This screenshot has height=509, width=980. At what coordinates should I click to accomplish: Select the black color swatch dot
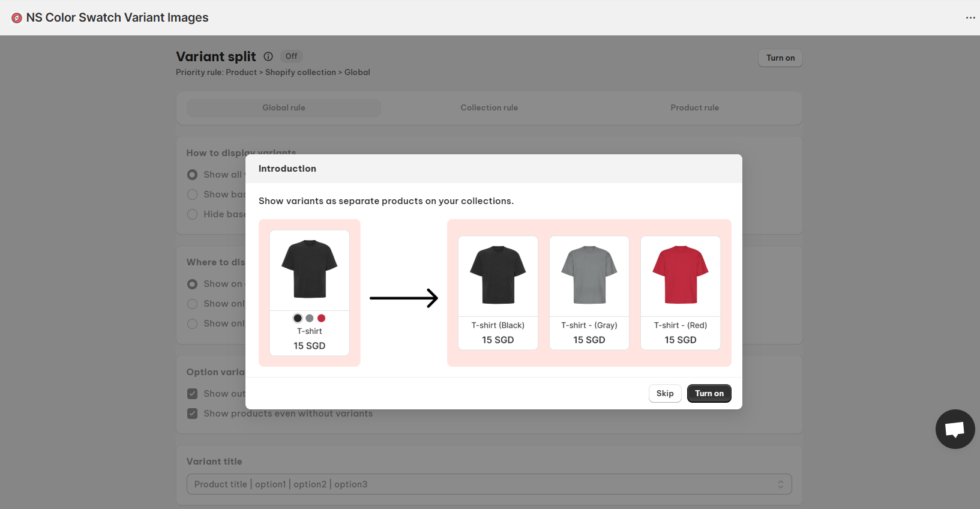[x=298, y=318]
